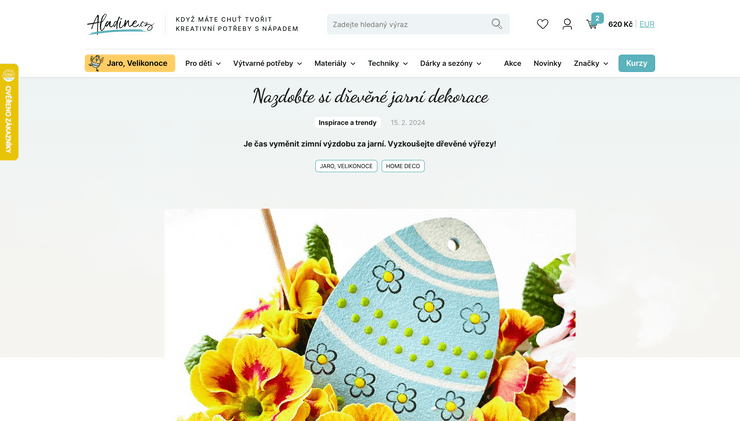This screenshot has width=740, height=421.
Task: Expand the Značky dropdown
Action: coord(591,63)
